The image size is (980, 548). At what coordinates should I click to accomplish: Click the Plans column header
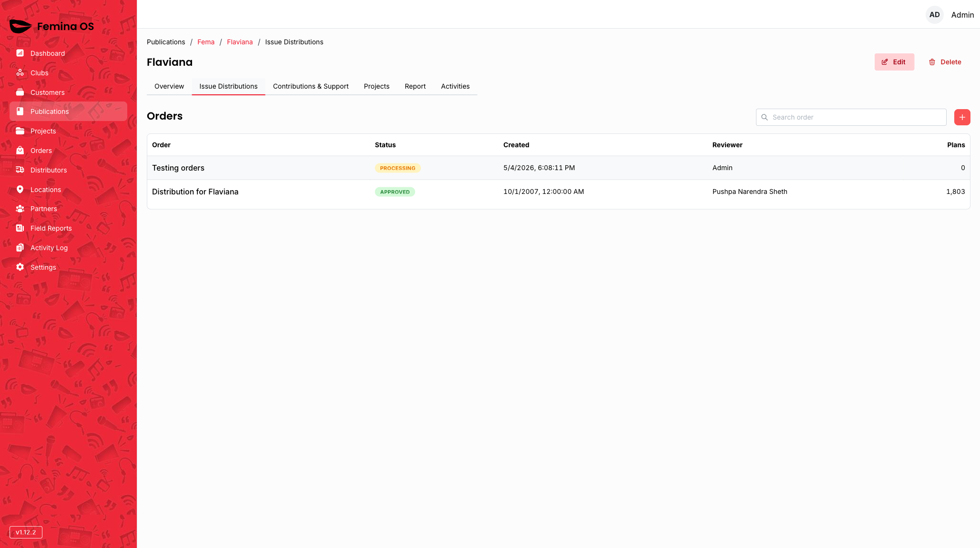[x=956, y=145]
